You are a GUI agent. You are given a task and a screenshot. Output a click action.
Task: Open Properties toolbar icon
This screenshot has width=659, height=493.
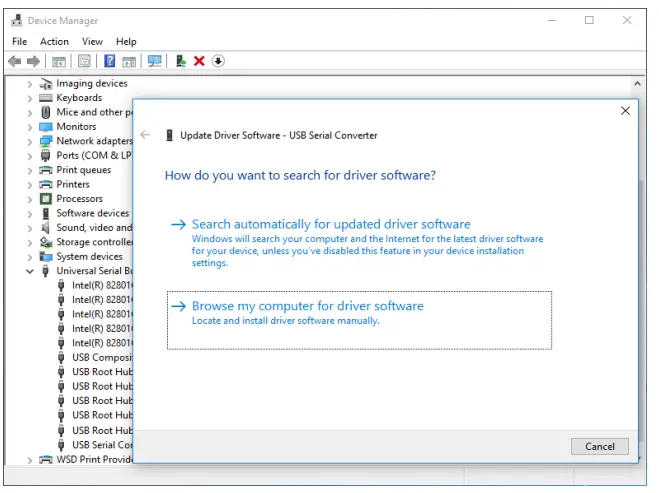pos(84,61)
